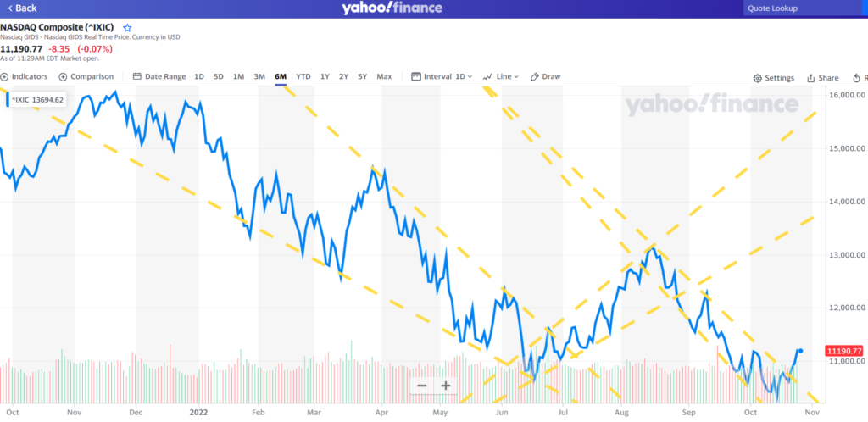Screen dimensions: 868x422
Task: Open the Date Range calendar picker
Action: [159, 76]
